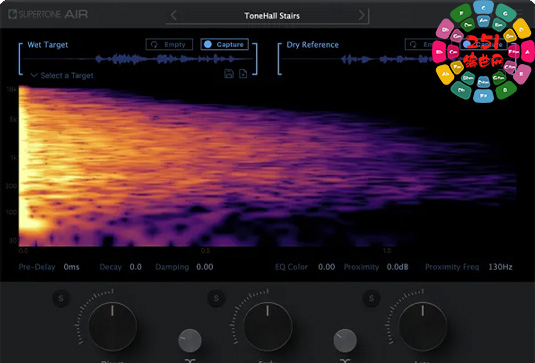
Task: Go to the previous preset arrow
Action: coord(174,15)
